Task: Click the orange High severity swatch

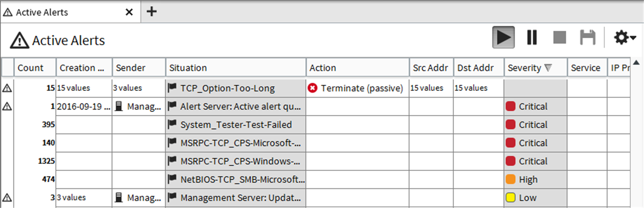Action: (x=511, y=180)
